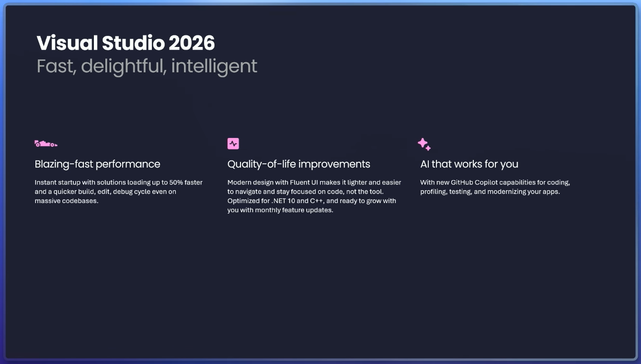Click the Quality-of-life improvements heading

(298, 164)
